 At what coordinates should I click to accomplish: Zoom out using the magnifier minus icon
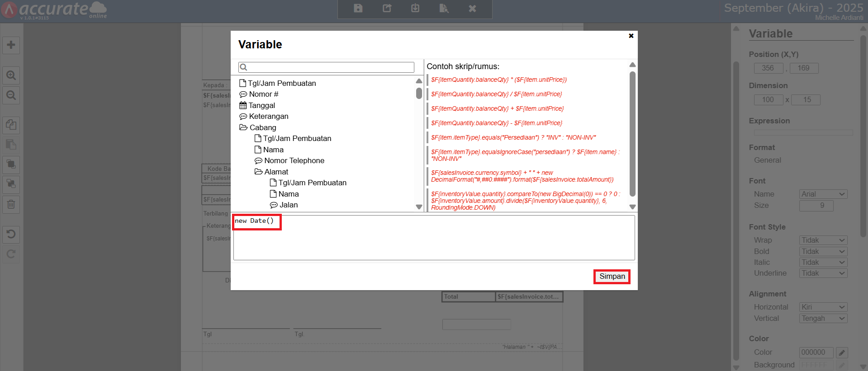11,95
